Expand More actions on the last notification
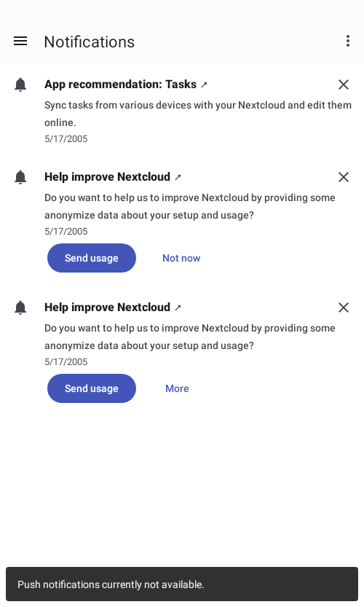Image resolution: width=364 pixels, height=607 pixels. [177, 388]
